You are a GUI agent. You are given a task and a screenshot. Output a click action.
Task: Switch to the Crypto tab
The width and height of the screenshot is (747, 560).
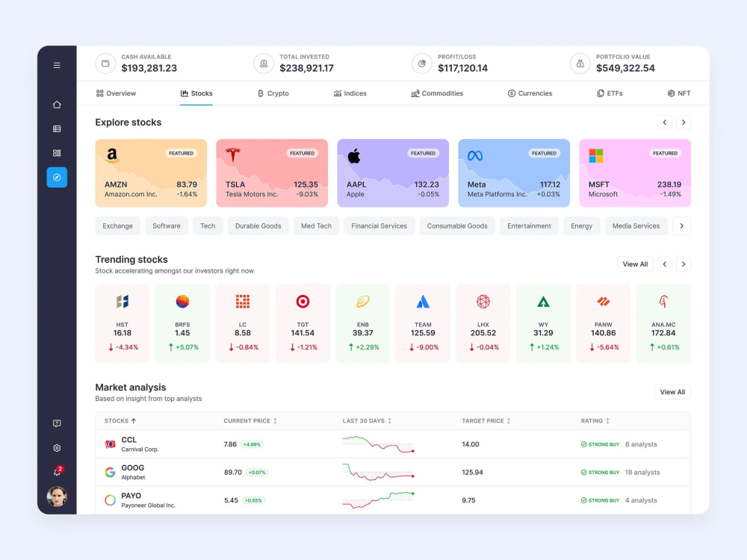click(x=273, y=93)
